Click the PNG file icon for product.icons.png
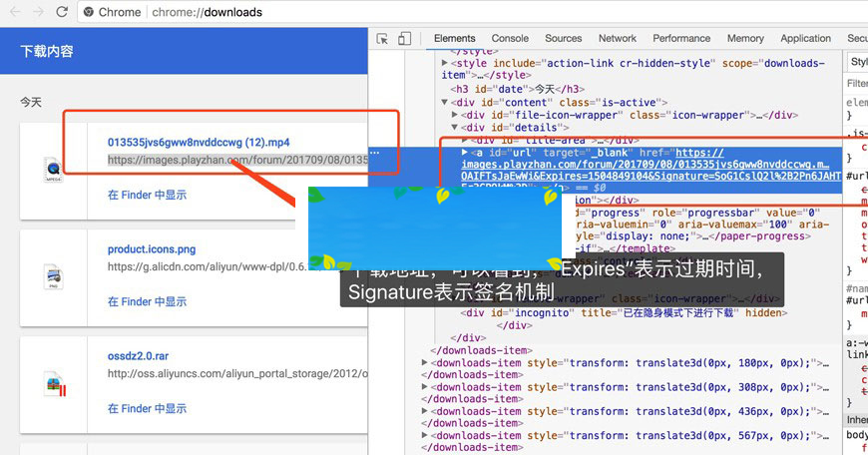Viewport: 868px width, 455px height. pos(52,275)
